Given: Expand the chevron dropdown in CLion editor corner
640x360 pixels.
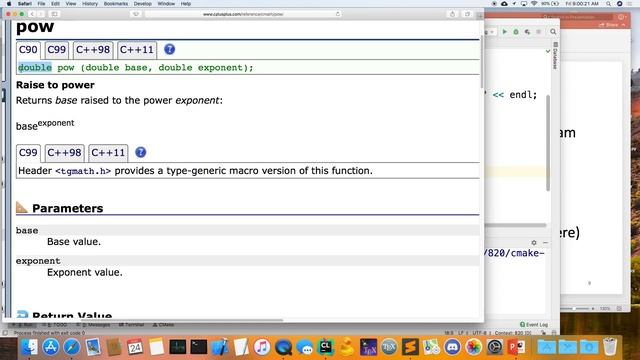Looking at the screenshot, I should coord(548,51).
